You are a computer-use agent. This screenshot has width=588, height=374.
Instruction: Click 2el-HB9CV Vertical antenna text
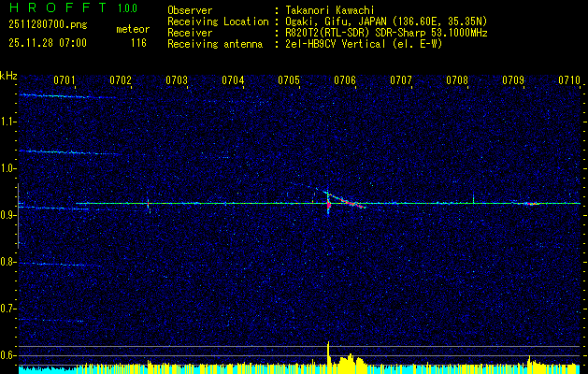(363, 44)
